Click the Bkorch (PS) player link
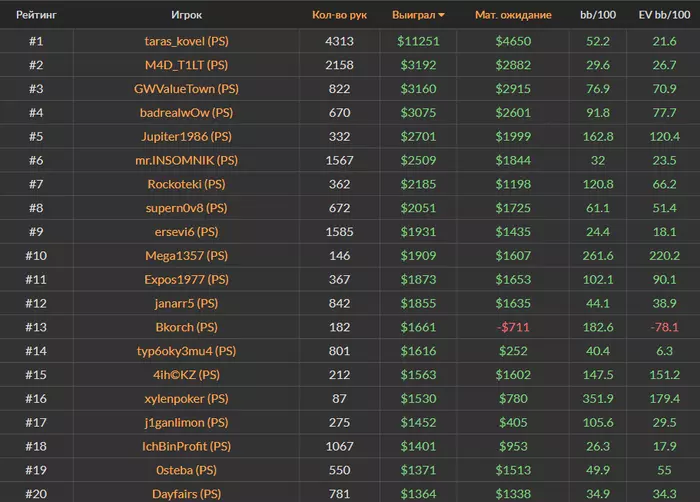The image size is (700, 502). point(187,327)
